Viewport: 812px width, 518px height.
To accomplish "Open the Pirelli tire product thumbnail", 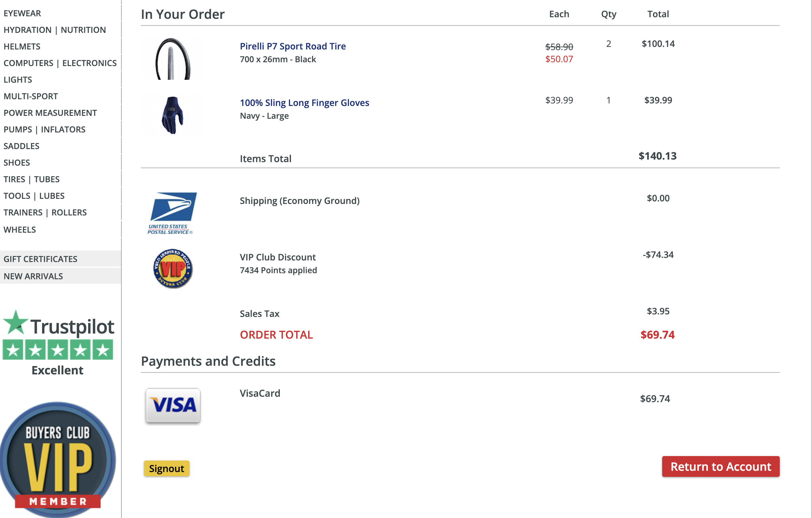I will click(172, 59).
